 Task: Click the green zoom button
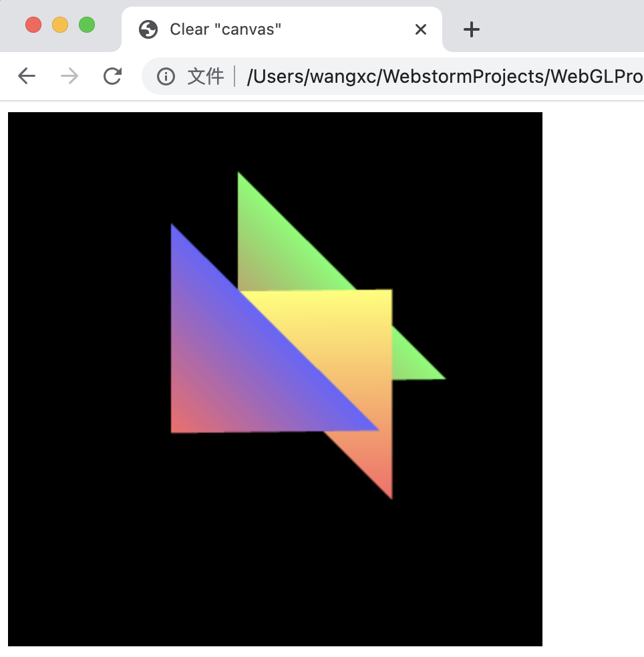[x=87, y=25]
